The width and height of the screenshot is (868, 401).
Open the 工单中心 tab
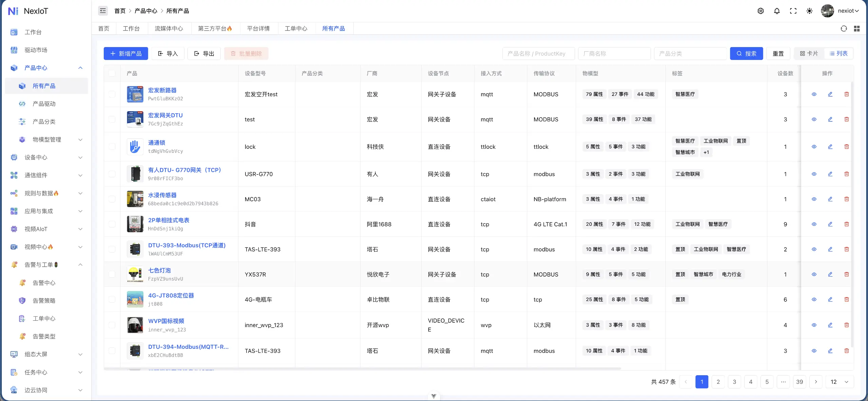point(296,28)
